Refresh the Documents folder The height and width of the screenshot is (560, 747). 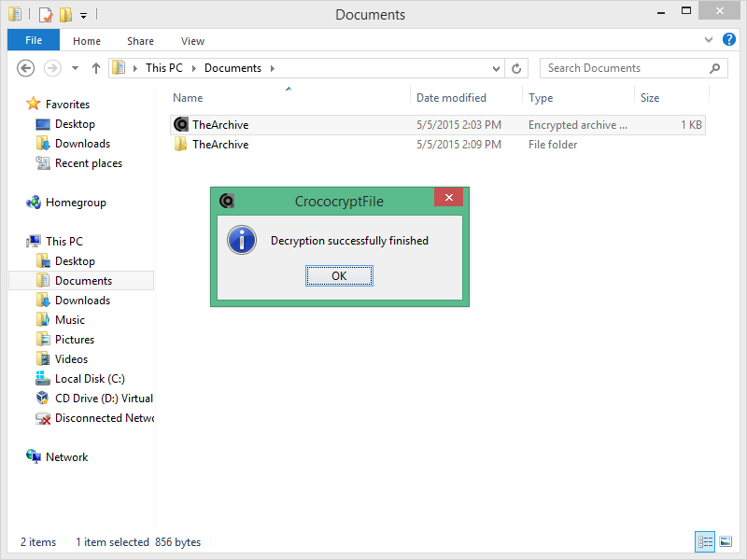tap(516, 68)
